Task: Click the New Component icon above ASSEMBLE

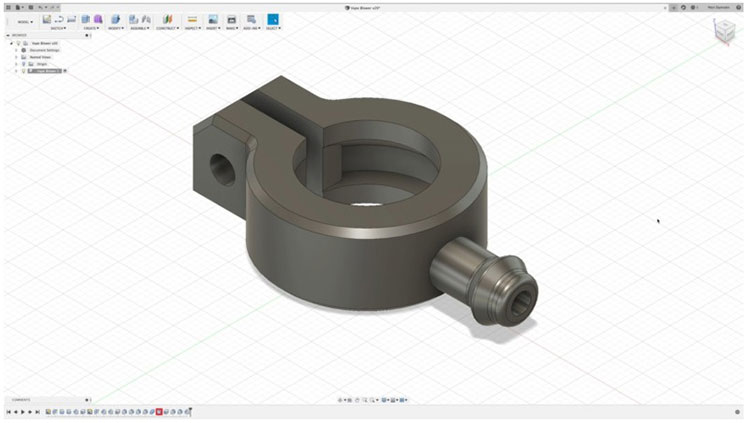Action: click(133, 19)
